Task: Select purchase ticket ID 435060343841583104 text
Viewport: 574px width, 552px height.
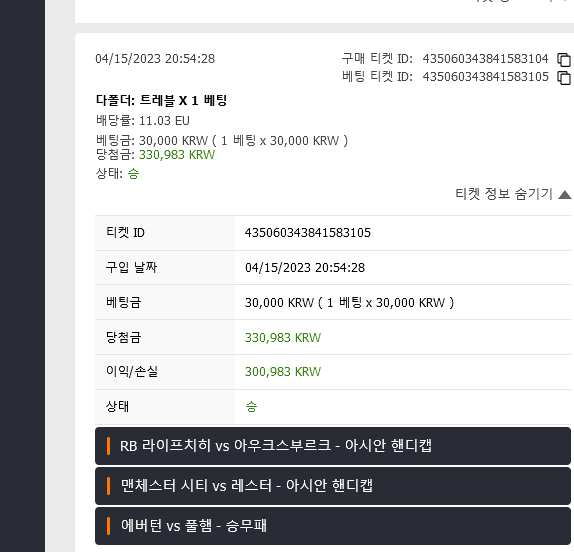Action: pyautogui.click(x=485, y=59)
